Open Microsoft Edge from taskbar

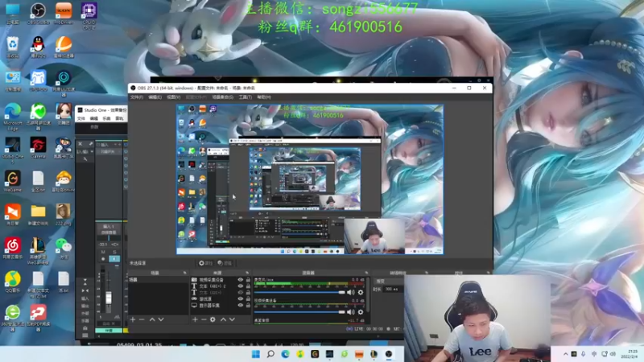pos(285,354)
